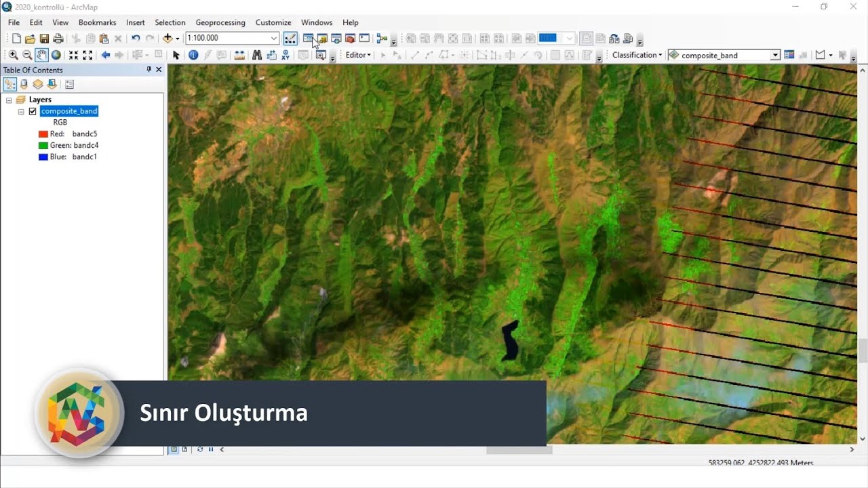Go back to previous extent arrow
868x488 pixels.
click(x=105, y=55)
